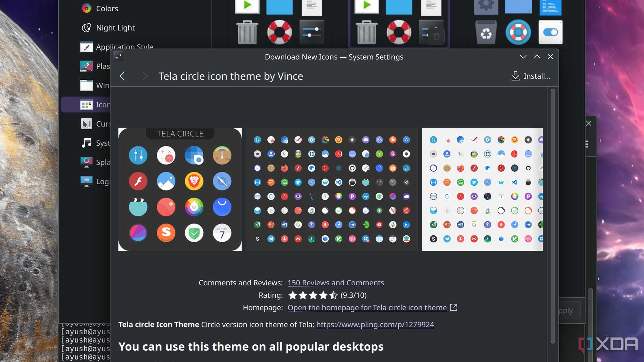This screenshot has height=362, width=644.
Task: Click the rating stars row
Action: (313, 295)
